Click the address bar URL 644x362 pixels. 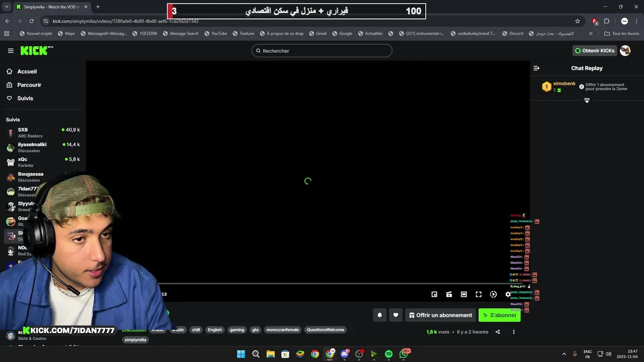pos(126,21)
